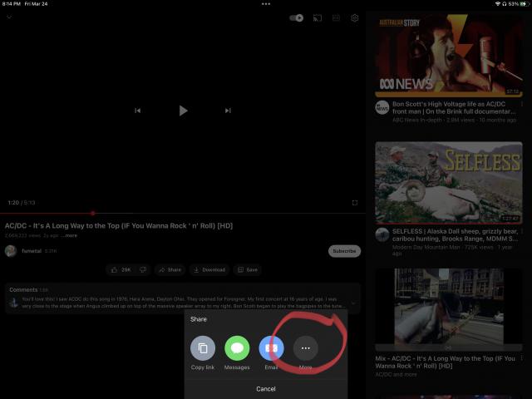Open SELFLESS Alaska Dall sheep title
The image size is (532, 399).
click(455, 234)
